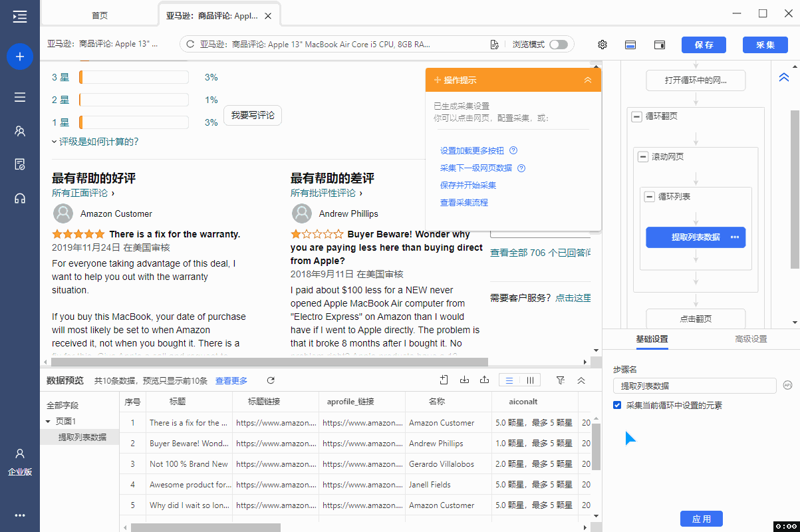Screen dimensions: 800x532
Task: Switch data preview to vertical column view
Action: point(530,380)
